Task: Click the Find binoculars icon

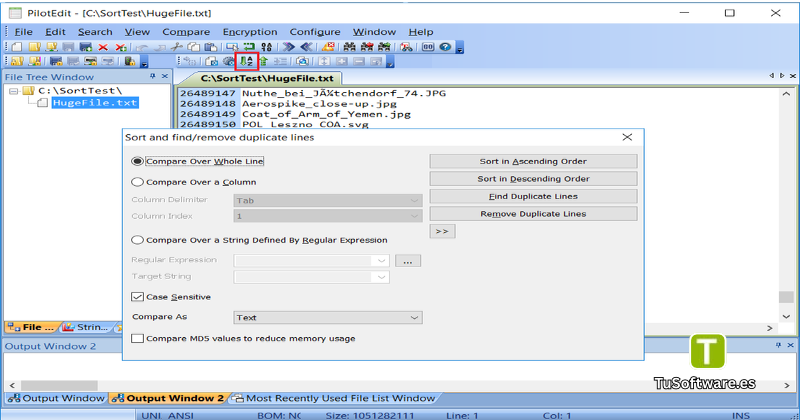Action: pyautogui.click(x=349, y=47)
